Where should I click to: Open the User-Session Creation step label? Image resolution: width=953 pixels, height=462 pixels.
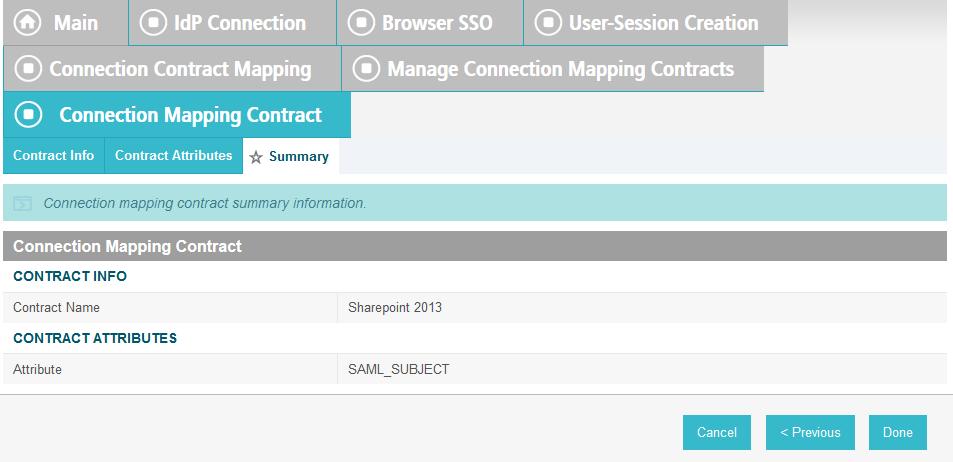[664, 23]
